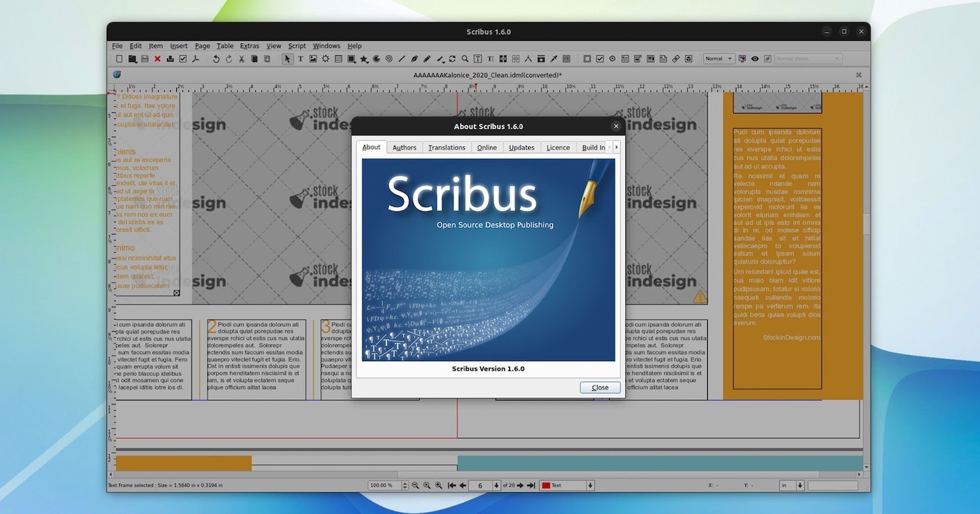This screenshot has width=980, height=514.
Task: Click the Print icon in toolbar
Action: pyautogui.click(x=170, y=59)
